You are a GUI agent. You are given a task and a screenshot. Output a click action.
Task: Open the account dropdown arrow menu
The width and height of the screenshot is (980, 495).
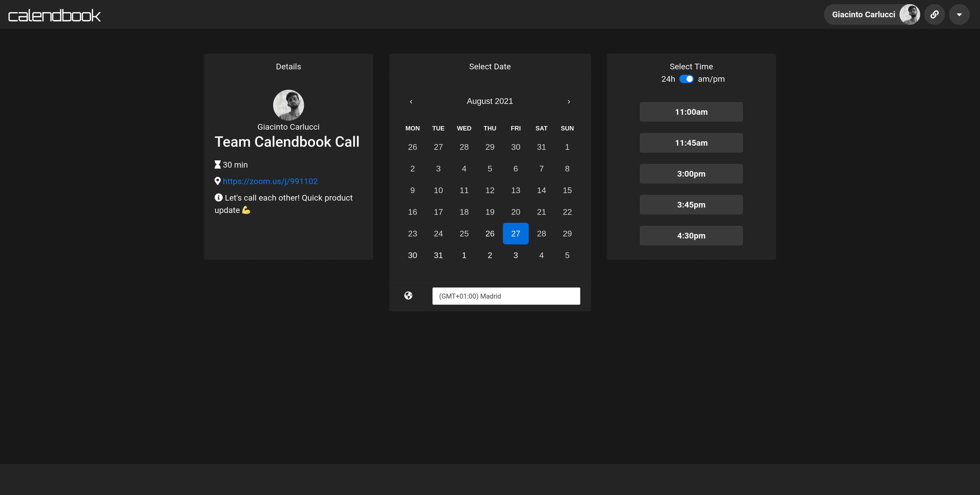(959, 14)
